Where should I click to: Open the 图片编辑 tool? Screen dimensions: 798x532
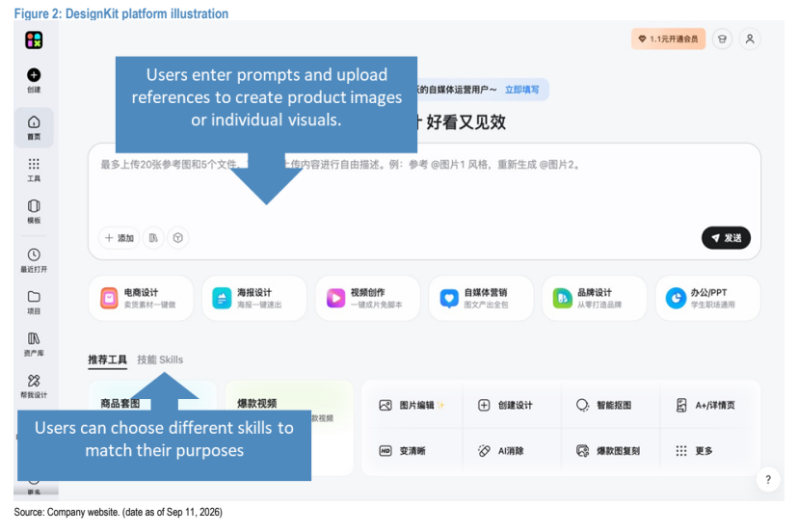[412, 405]
